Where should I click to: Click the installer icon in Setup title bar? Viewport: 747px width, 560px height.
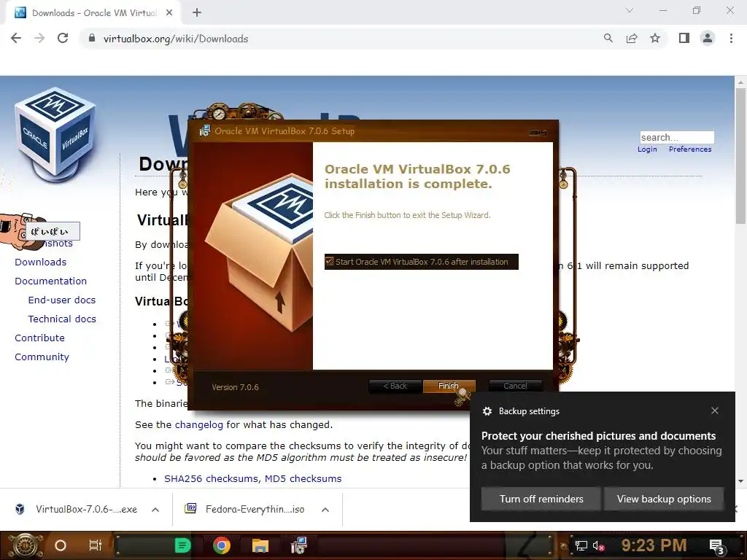204,131
